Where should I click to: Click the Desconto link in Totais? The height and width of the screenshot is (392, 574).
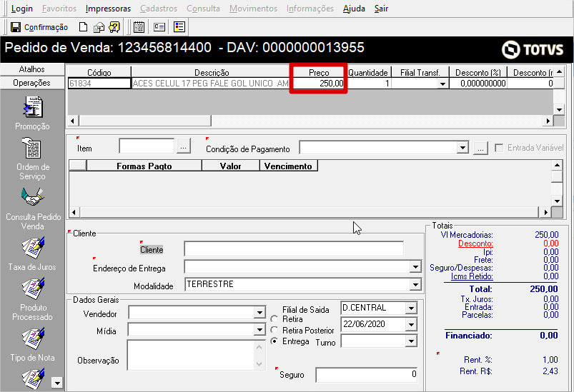coord(475,243)
